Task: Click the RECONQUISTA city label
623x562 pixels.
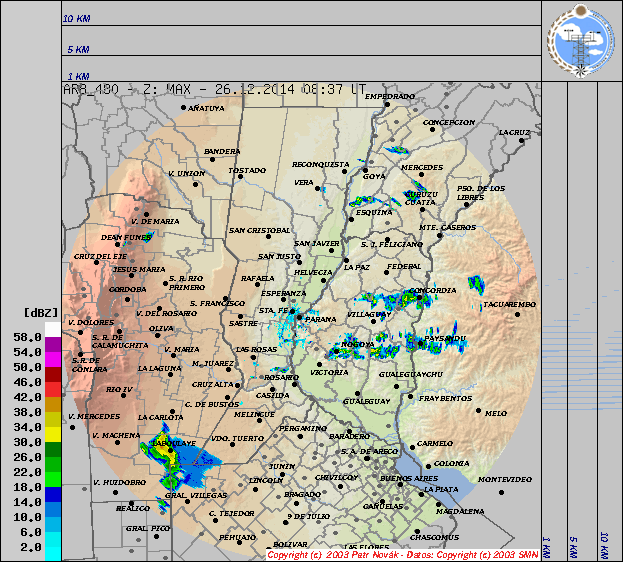Action: point(321,165)
